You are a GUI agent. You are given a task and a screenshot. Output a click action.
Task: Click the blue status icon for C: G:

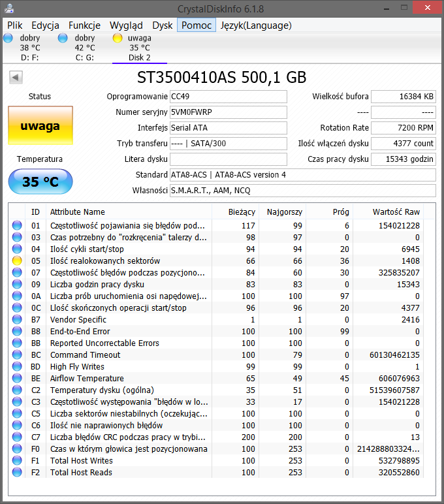63,38
